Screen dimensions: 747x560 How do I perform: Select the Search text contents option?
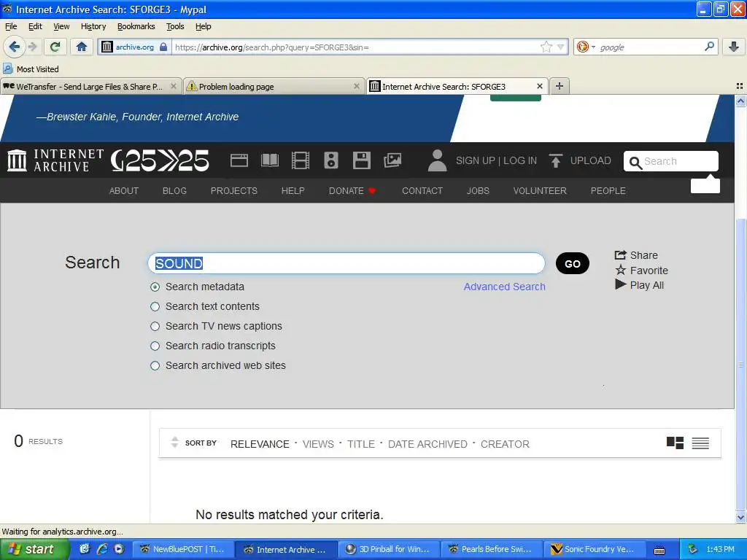tap(155, 307)
